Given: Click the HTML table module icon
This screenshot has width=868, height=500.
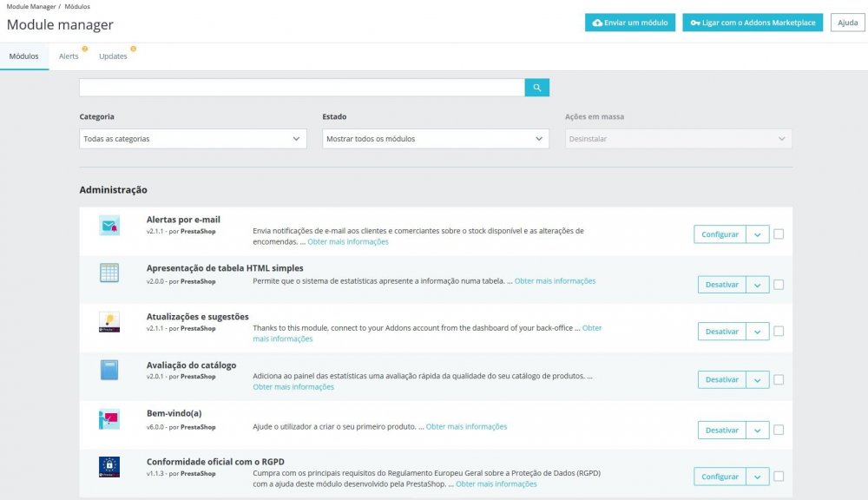Looking at the screenshot, I should pos(109,273).
